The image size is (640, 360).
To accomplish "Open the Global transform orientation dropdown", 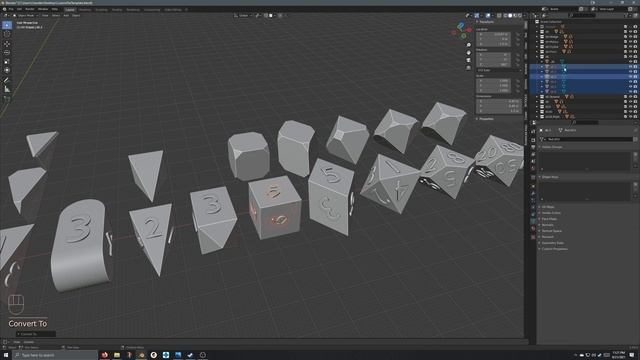I will pyautogui.click(x=243, y=16).
